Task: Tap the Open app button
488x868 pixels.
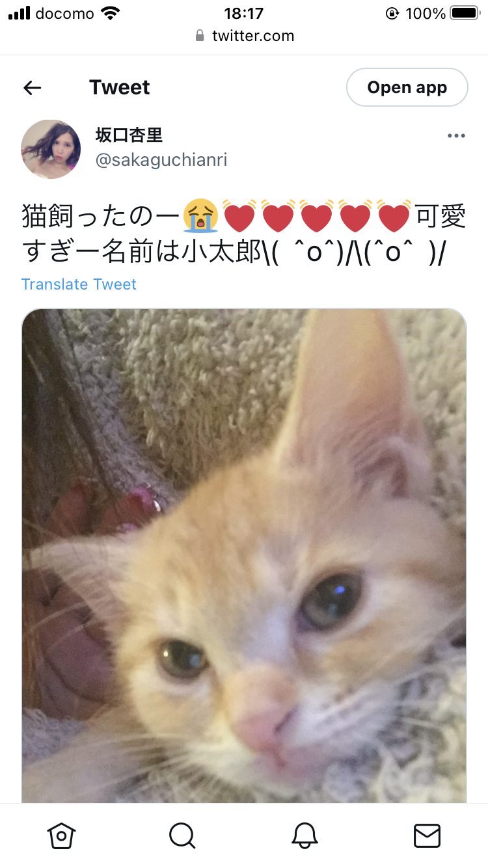Action: point(407,87)
